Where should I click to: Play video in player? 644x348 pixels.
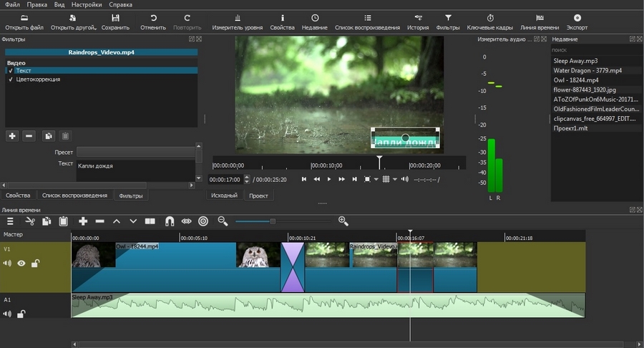[329, 180]
